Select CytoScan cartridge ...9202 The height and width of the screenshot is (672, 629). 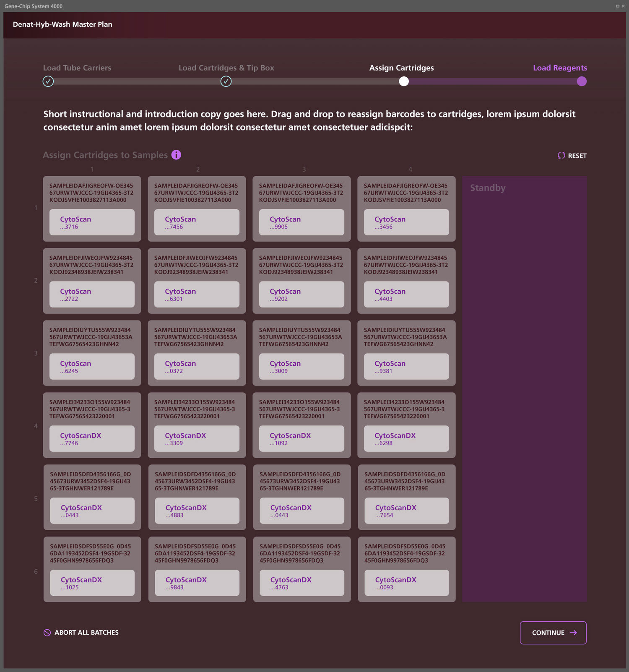[x=302, y=294]
